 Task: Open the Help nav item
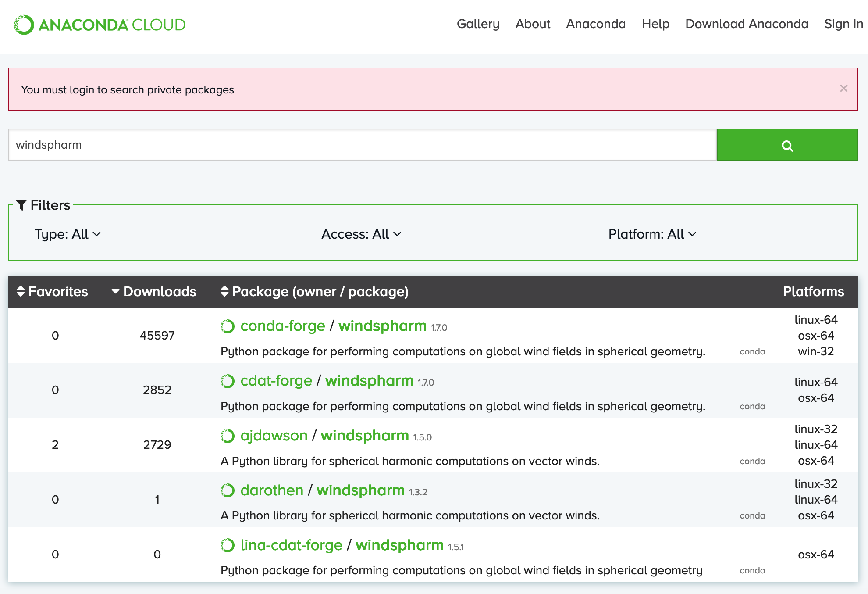655,24
